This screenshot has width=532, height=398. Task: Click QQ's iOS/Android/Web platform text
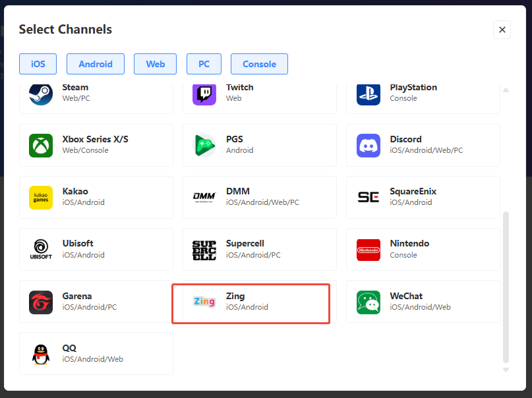pyautogui.click(x=93, y=359)
